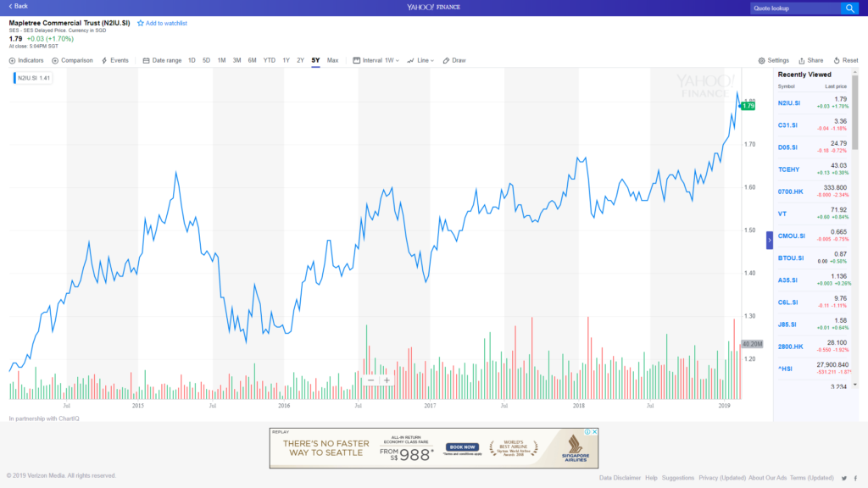
Task: Select the 1D range
Action: [192, 60]
